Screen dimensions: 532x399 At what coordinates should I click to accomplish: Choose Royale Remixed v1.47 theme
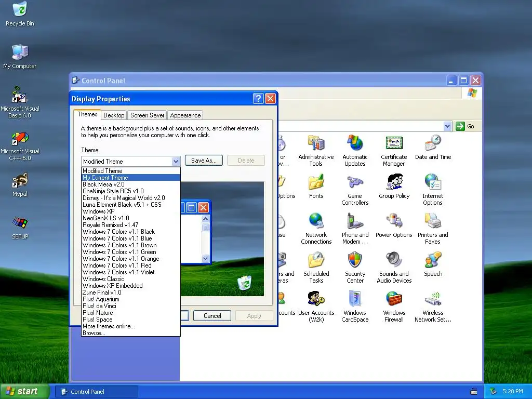coord(130,225)
